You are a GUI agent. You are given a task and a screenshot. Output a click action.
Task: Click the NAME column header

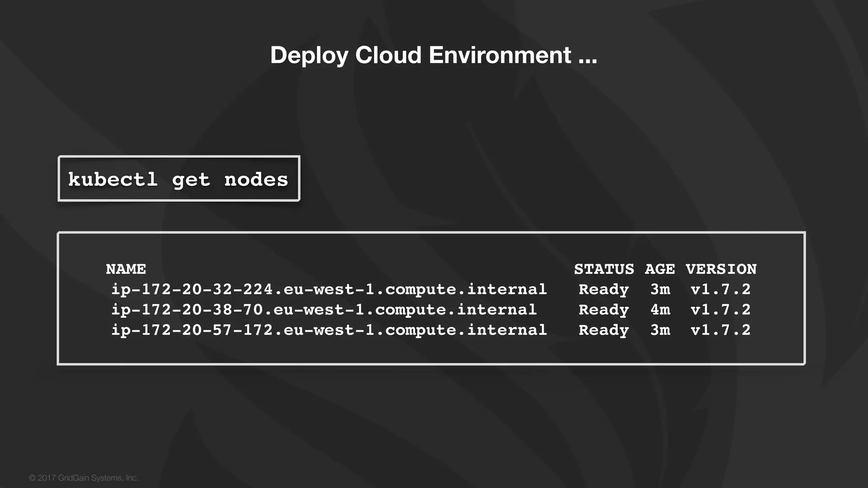[x=126, y=269]
